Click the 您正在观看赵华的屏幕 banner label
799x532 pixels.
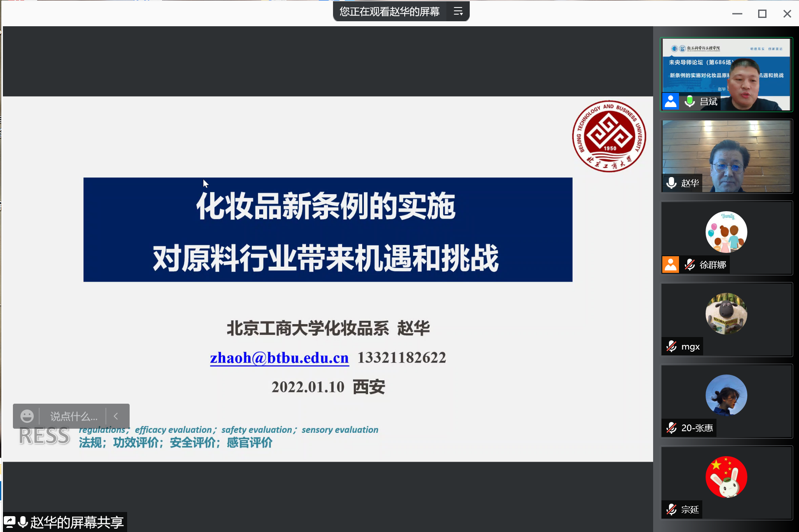[x=389, y=12]
